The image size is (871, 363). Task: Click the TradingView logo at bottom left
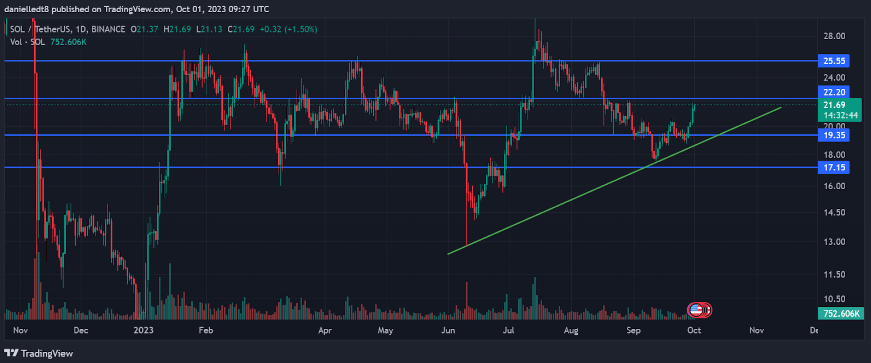click(x=38, y=353)
